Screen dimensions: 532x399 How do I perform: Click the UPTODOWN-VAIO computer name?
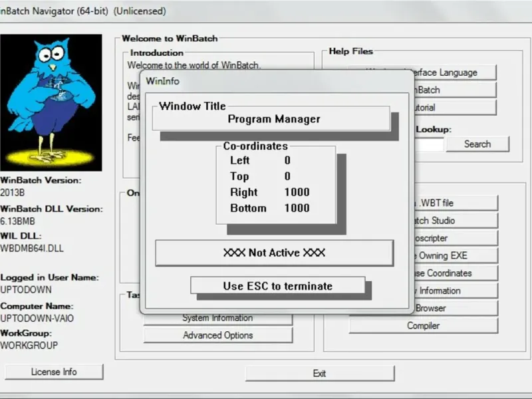point(37,319)
